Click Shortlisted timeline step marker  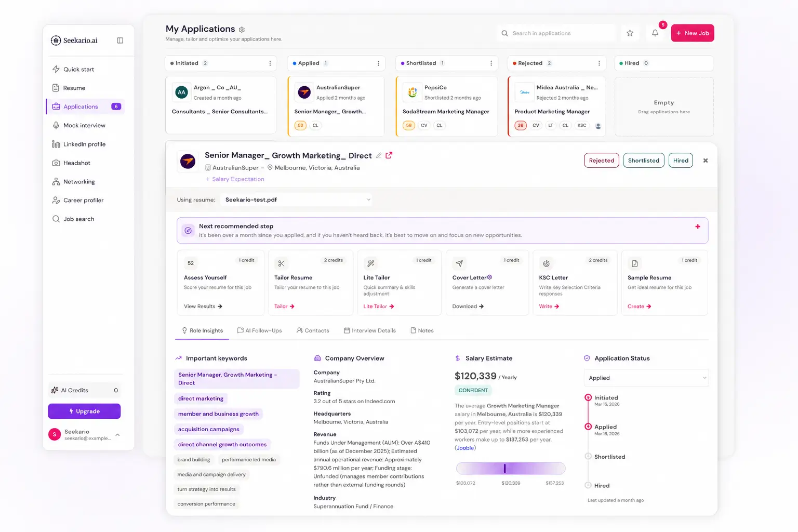click(588, 456)
